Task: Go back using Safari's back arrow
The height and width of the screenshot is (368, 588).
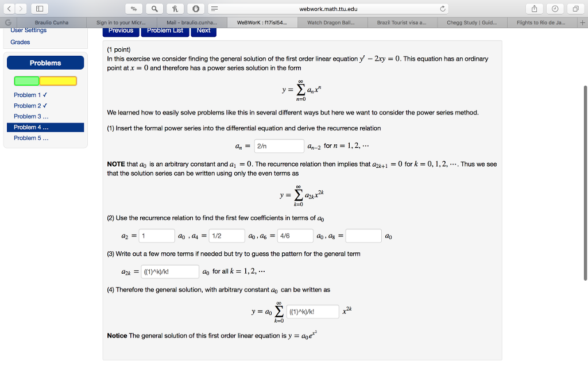Action: tap(9, 9)
